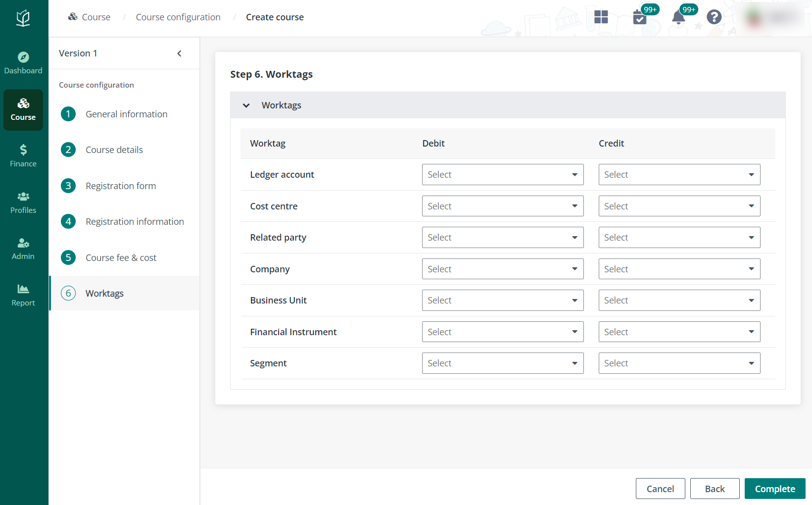Click the Complete button
The height and width of the screenshot is (505, 812).
[775, 489]
